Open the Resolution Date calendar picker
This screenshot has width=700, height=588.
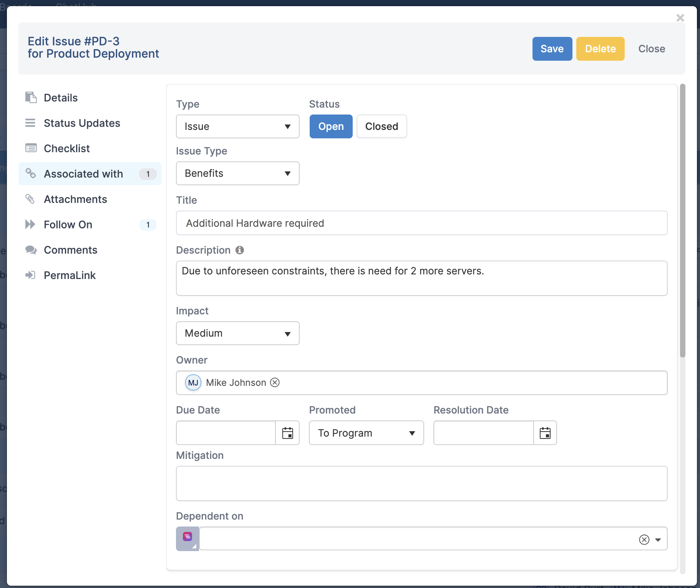pyautogui.click(x=545, y=433)
